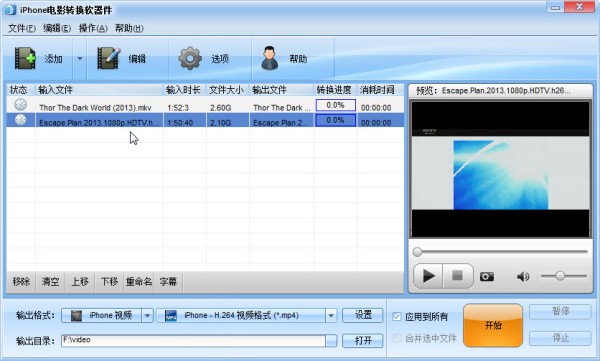Viewport: 600px width, 361px height.
Task: Stop the preview playback
Action: (x=458, y=276)
